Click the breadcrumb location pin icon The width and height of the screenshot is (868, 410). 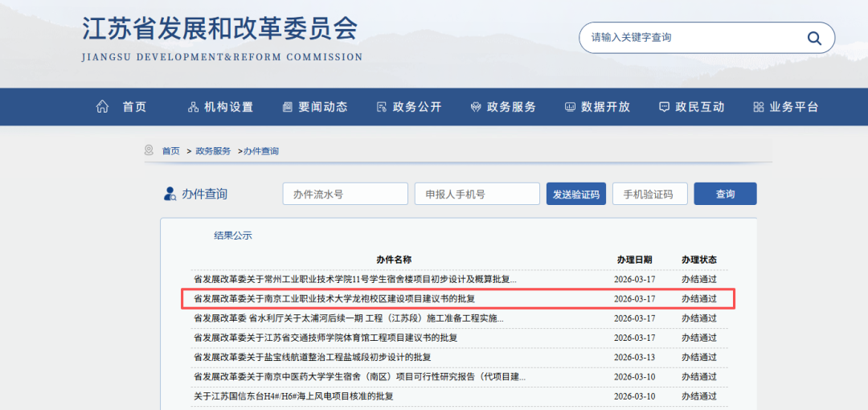[x=149, y=150]
